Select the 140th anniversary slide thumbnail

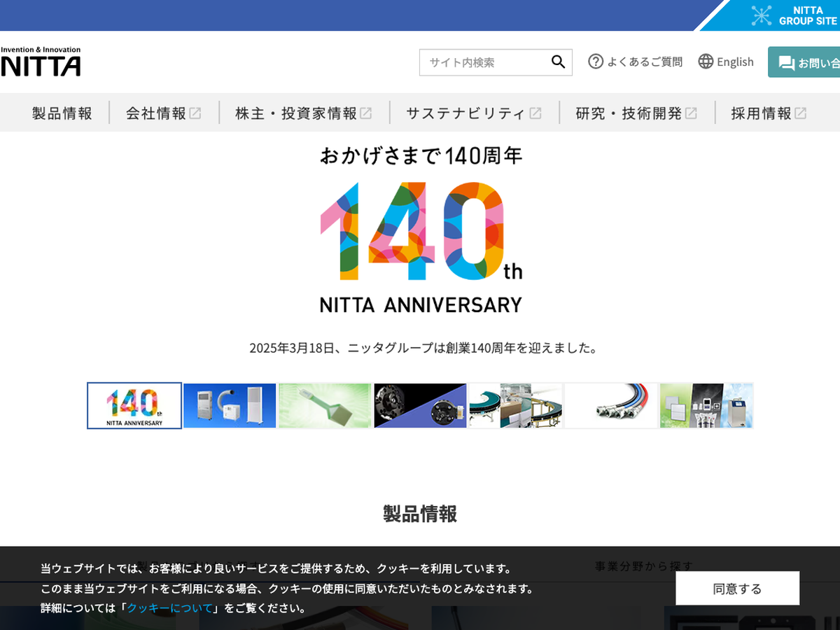pyautogui.click(x=134, y=405)
